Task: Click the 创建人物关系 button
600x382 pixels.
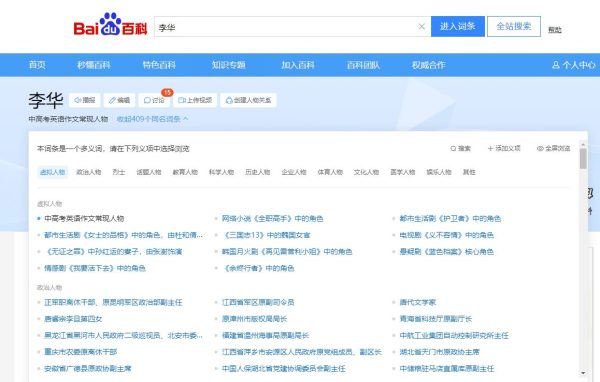Action: [248, 100]
